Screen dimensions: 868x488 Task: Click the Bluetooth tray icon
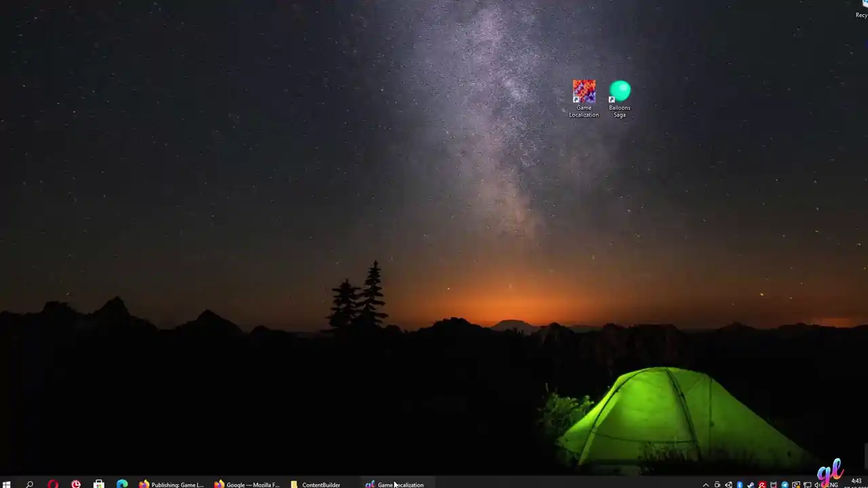pyautogui.click(x=740, y=485)
